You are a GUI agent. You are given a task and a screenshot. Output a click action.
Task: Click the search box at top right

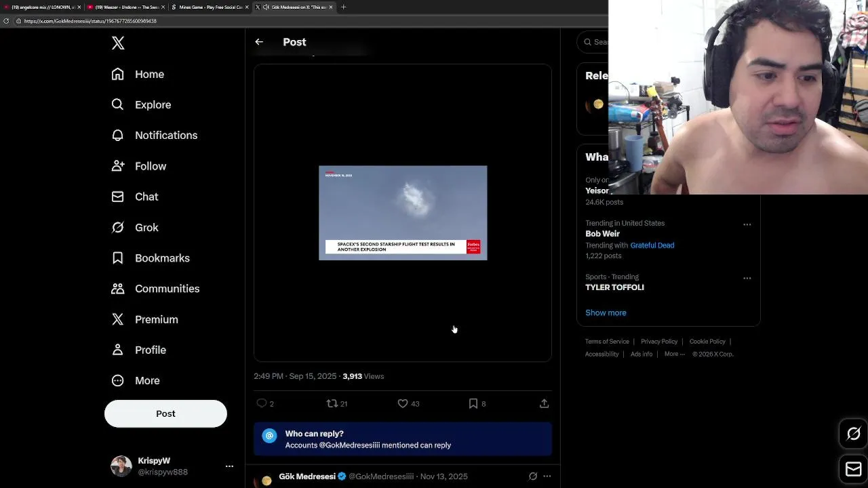[x=593, y=42]
